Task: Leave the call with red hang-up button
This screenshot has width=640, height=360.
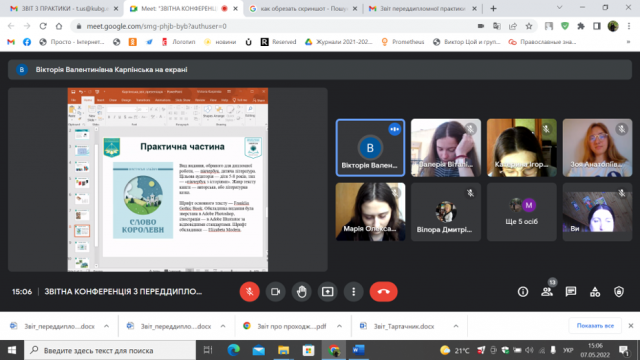Action: [383, 292]
